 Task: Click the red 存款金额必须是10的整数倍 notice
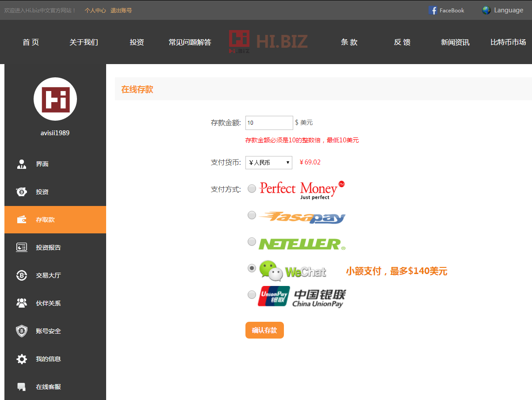point(302,141)
